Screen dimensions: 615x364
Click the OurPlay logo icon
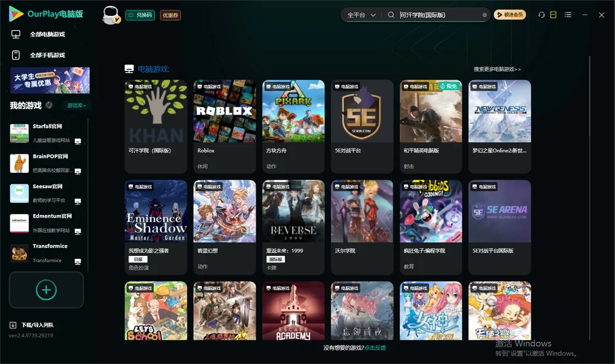(x=16, y=14)
